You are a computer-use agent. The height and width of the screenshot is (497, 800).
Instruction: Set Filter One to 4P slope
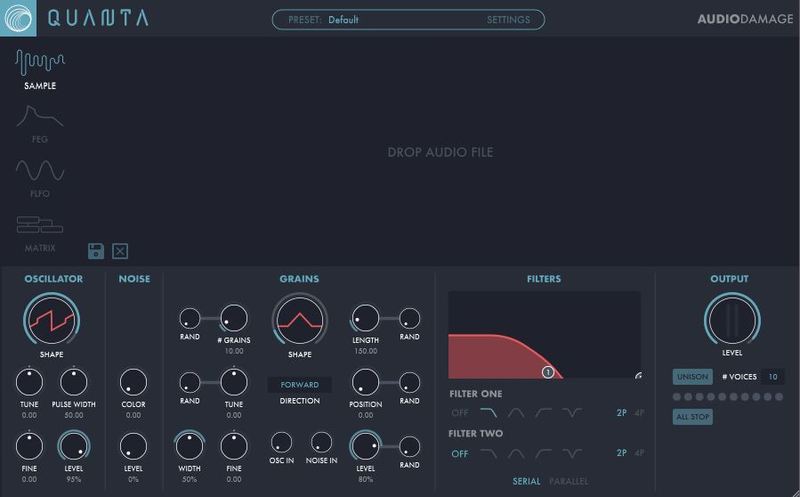(x=639, y=413)
